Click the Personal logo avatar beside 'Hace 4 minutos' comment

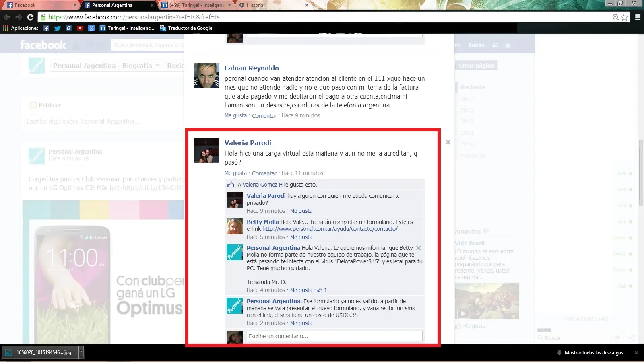pyautogui.click(x=235, y=252)
